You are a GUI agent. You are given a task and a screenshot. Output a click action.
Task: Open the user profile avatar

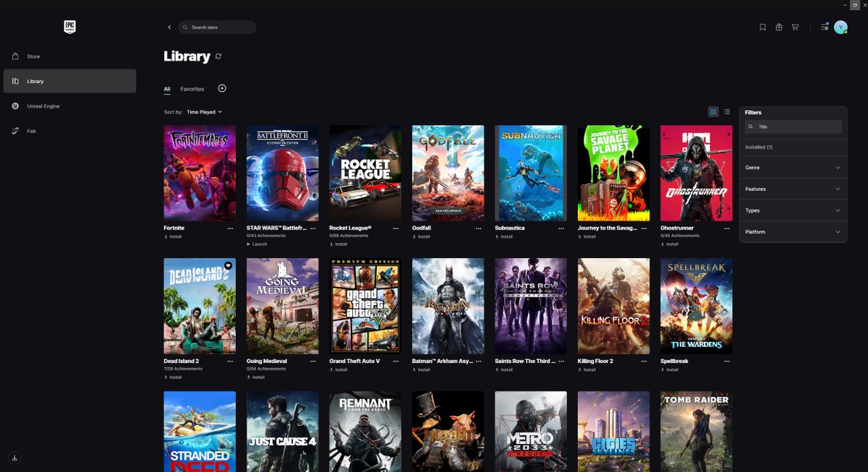click(841, 27)
